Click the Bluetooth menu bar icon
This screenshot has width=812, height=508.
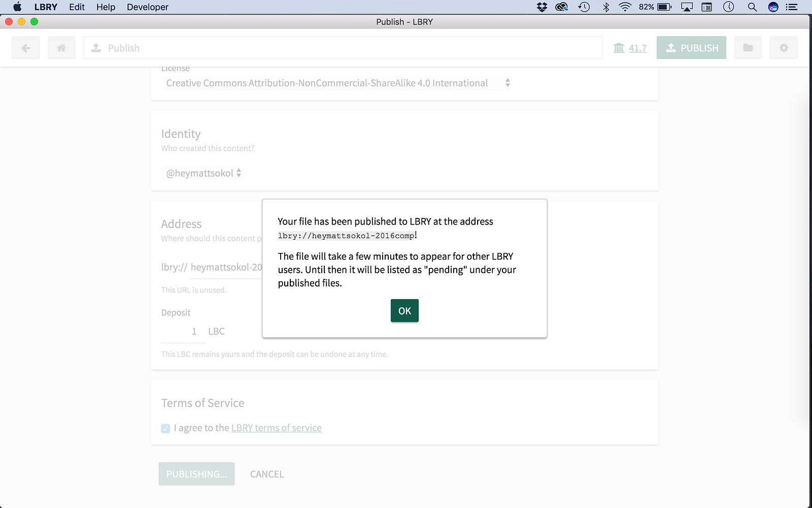point(606,7)
